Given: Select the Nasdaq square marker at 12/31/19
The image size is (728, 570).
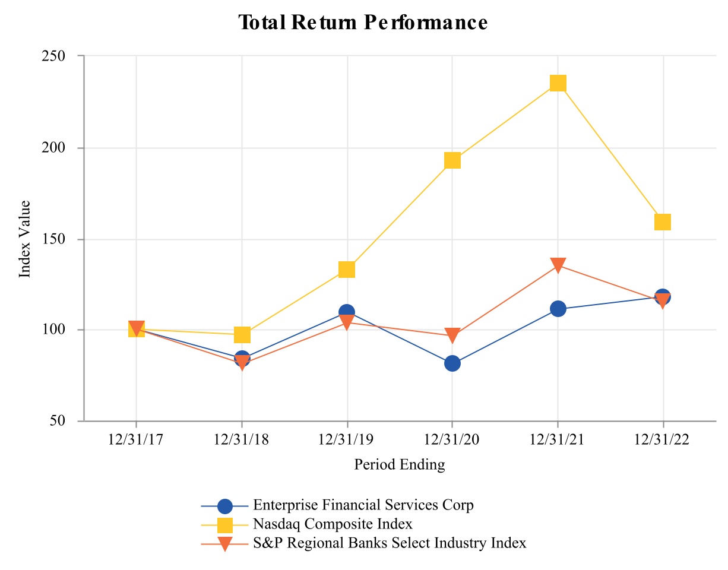Looking at the screenshot, I should pyautogui.click(x=347, y=270).
